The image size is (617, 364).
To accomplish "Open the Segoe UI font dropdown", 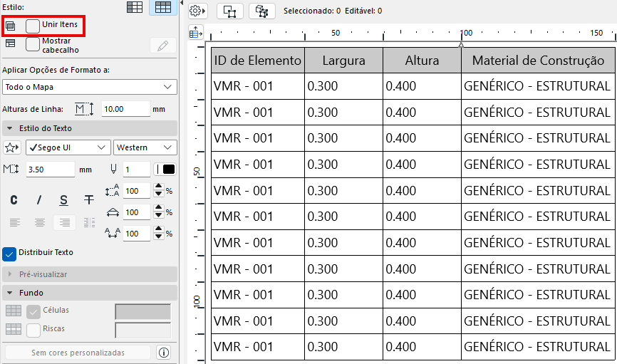I will 68,147.
